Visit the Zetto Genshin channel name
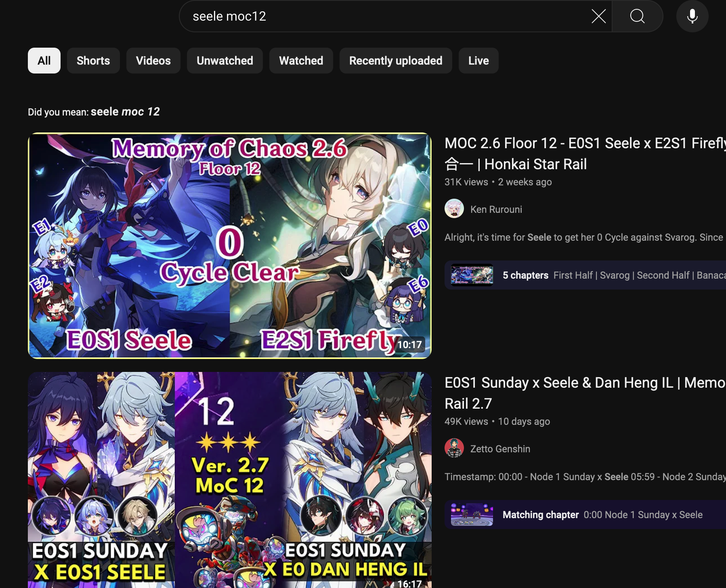The image size is (726, 588). (x=500, y=449)
